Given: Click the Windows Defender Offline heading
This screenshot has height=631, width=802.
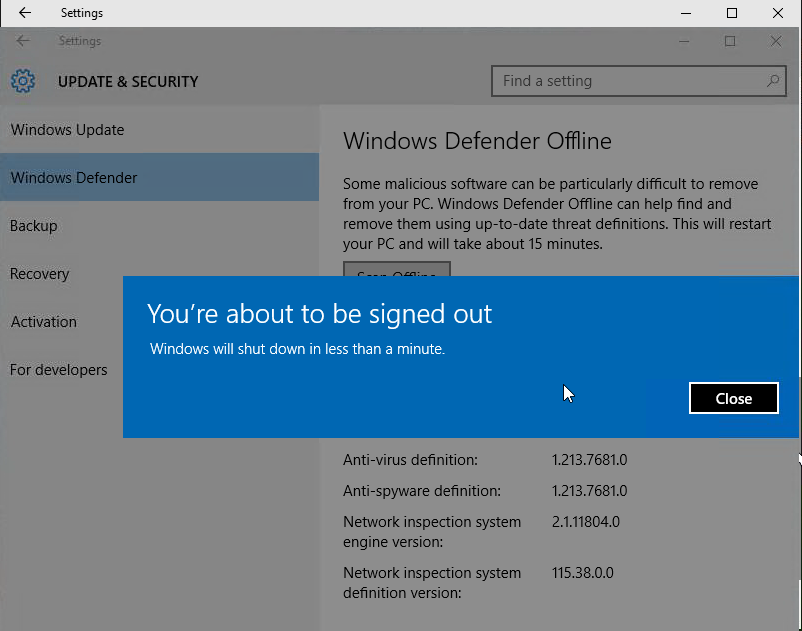Looking at the screenshot, I should tap(477, 141).
